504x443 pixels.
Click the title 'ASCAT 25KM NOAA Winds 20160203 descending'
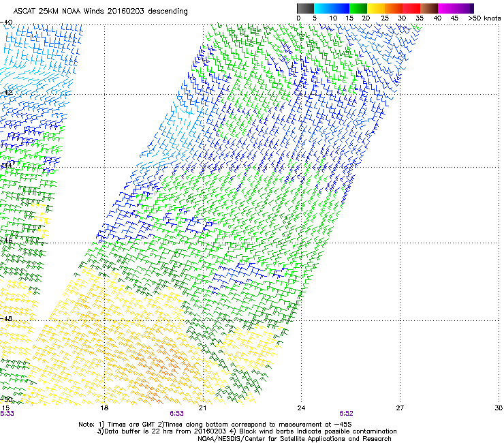tap(101, 12)
